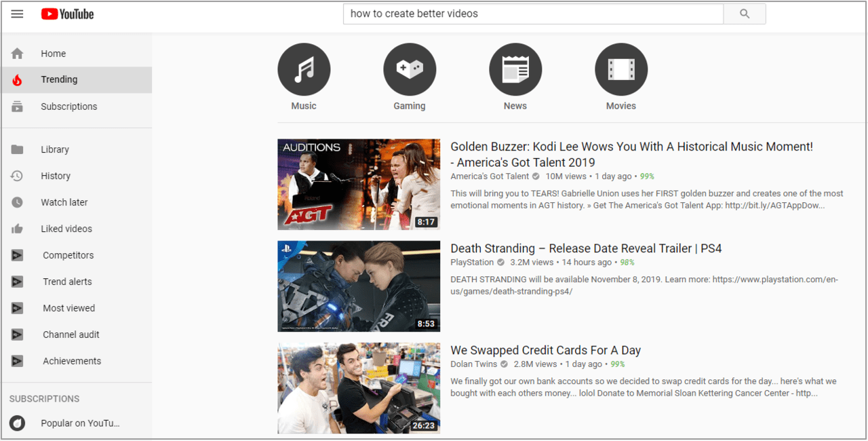Open the Death Stranding trailer video title
The height and width of the screenshot is (441, 868).
point(586,248)
